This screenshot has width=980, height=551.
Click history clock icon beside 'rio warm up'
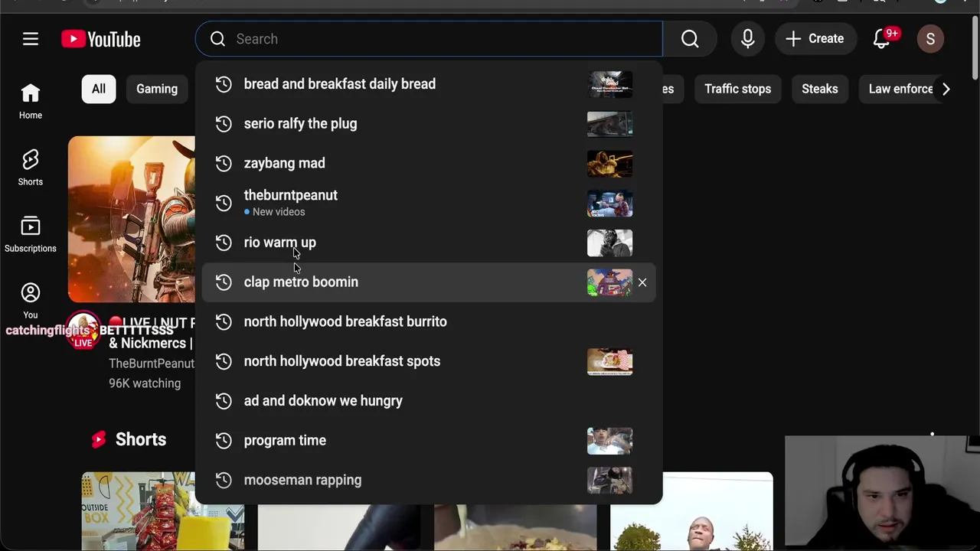pyautogui.click(x=224, y=243)
